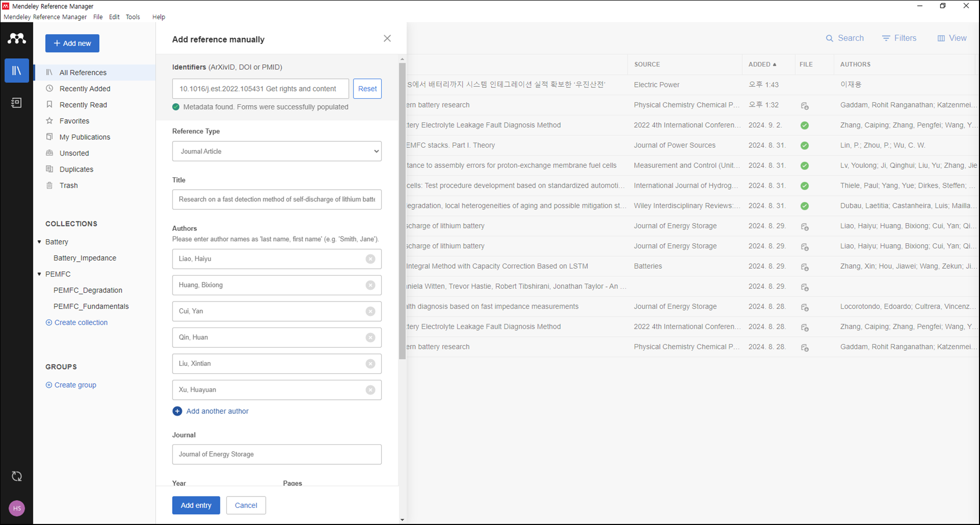Image resolution: width=980 pixels, height=525 pixels.
Task: Open the Help menu
Action: (x=159, y=17)
